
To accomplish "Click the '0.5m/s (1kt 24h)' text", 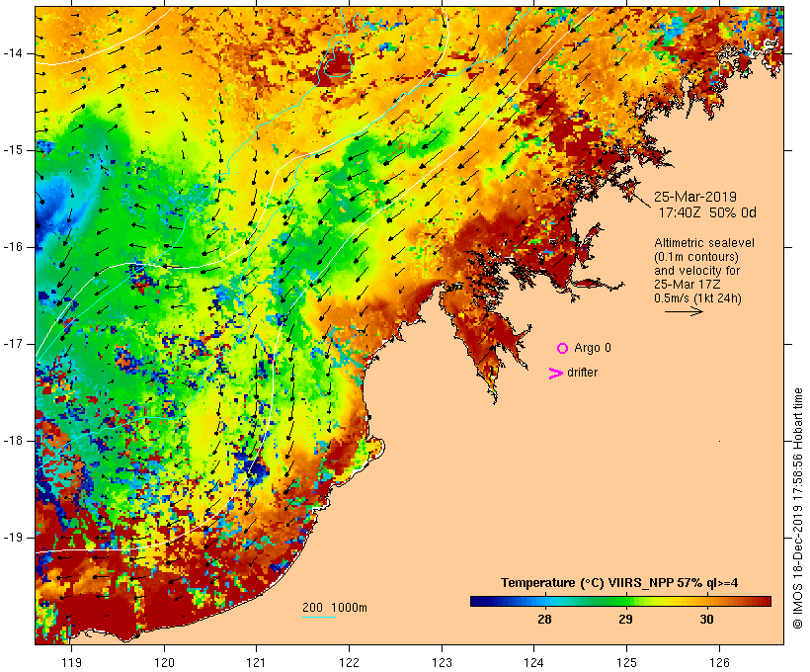I will (x=697, y=298).
